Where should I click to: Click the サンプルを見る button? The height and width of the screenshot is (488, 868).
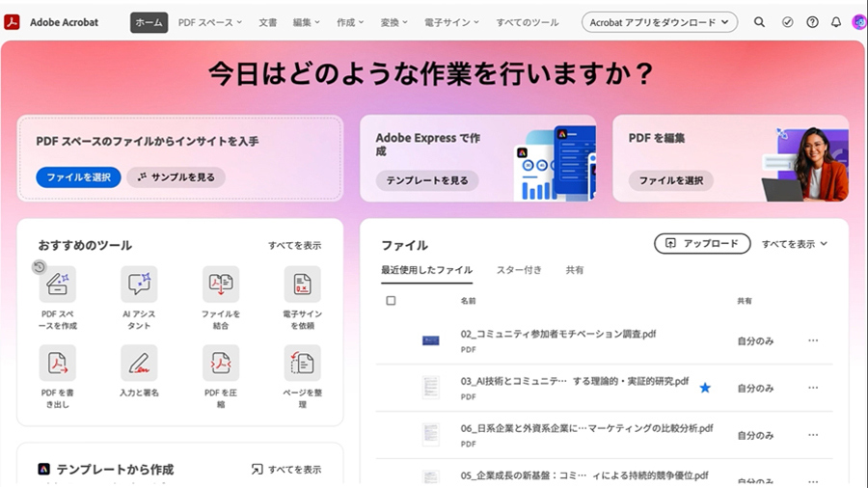pyautogui.click(x=176, y=177)
